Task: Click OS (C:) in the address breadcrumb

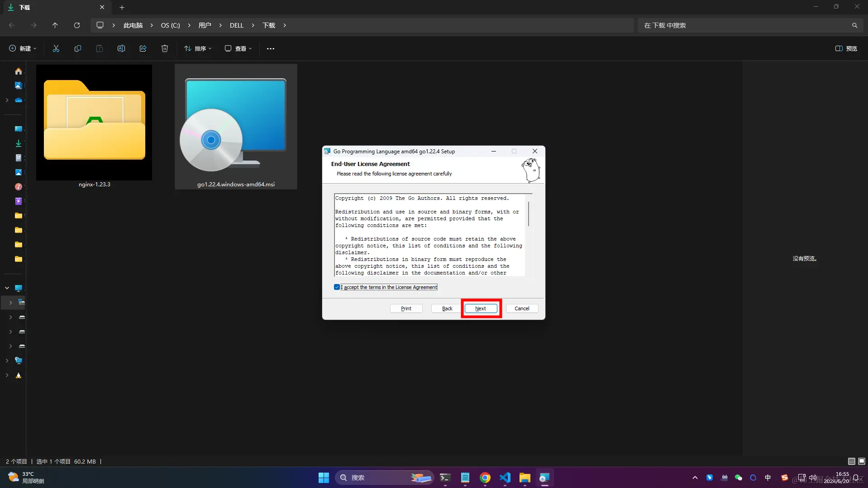Action: point(171,25)
